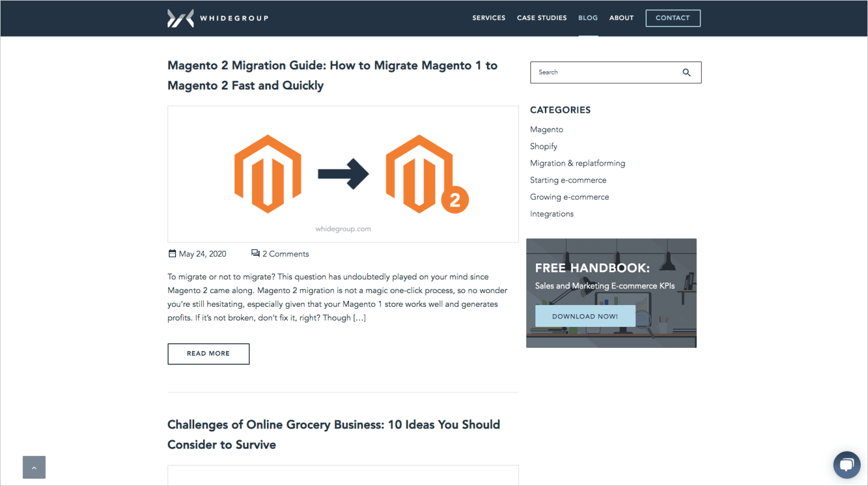Click the Magento migration featured image

pos(343,174)
